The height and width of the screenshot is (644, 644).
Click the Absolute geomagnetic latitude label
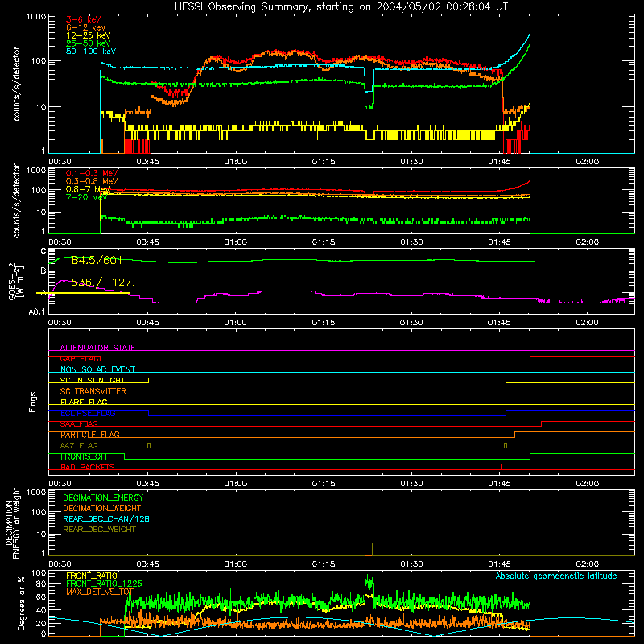point(556,576)
